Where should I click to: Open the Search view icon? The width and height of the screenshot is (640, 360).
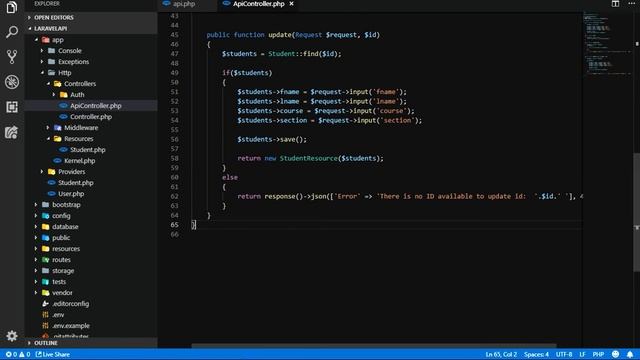[11, 32]
